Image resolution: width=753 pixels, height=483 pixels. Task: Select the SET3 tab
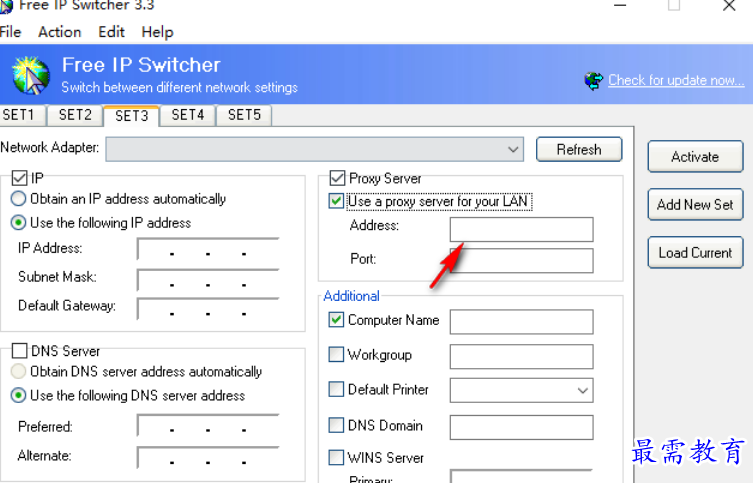click(131, 116)
